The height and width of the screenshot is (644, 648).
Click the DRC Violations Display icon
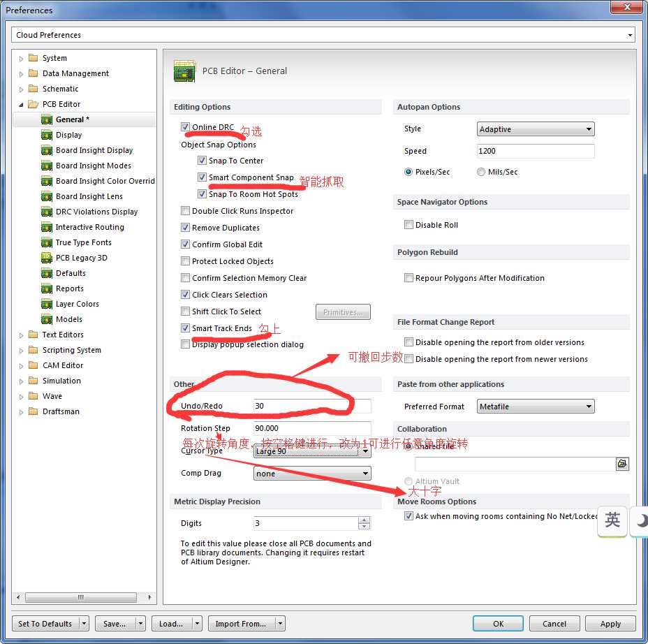(46, 211)
